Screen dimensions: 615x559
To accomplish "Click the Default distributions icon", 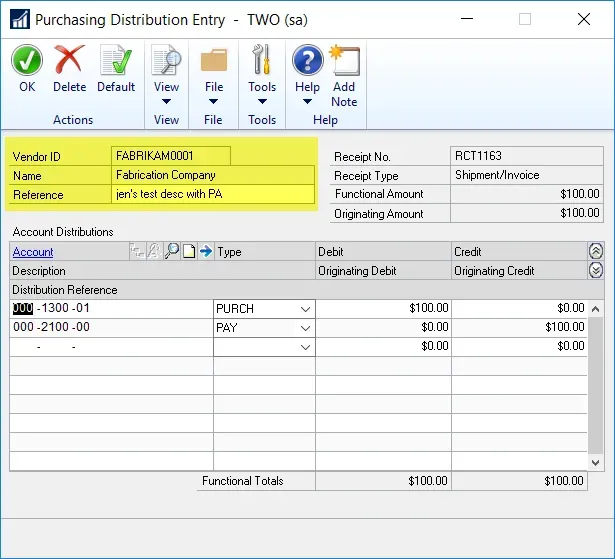I will (116, 61).
